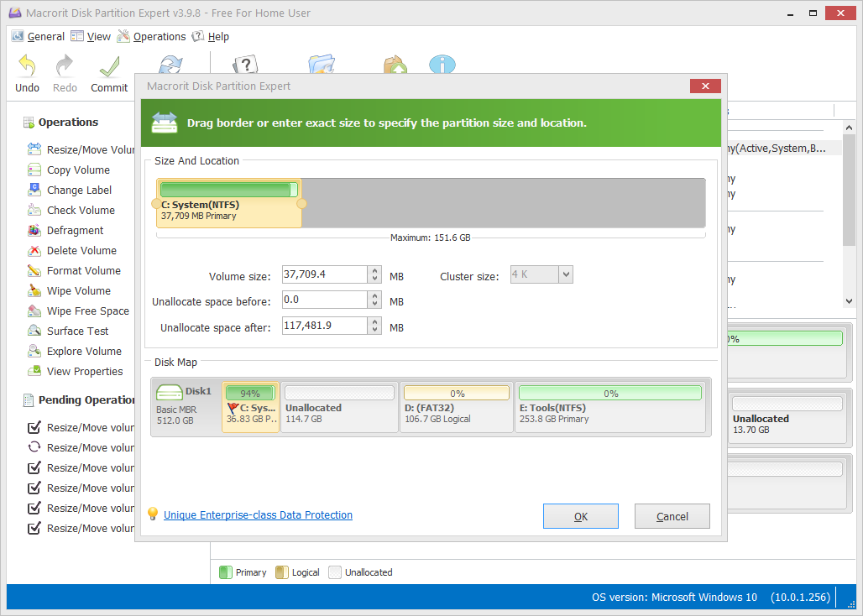This screenshot has height=616, width=863.
Task: Select View Properties operation
Action: pyautogui.click(x=76, y=371)
